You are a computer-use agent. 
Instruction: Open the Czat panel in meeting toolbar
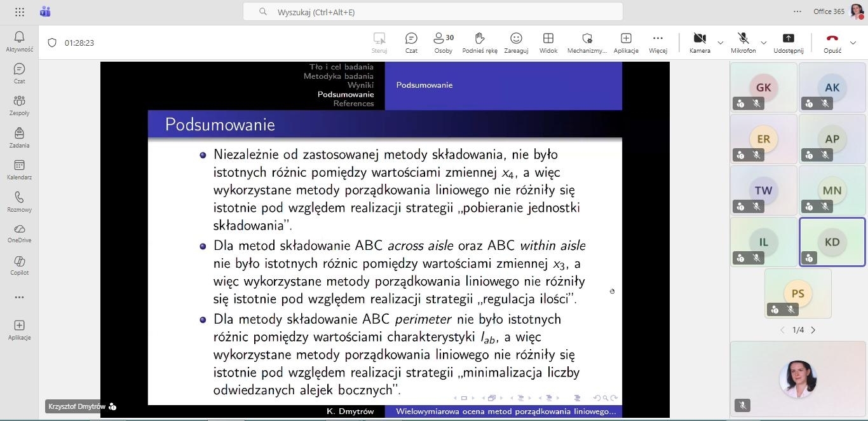[x=411, y=42]
